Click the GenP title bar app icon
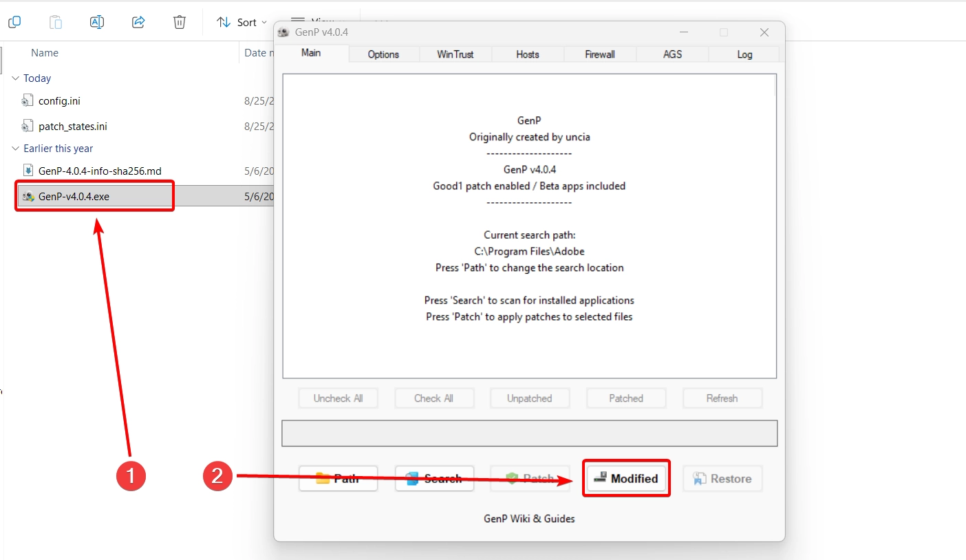This screenshot has height=560, width=966. pyautogui.click(x=283, y=32)
